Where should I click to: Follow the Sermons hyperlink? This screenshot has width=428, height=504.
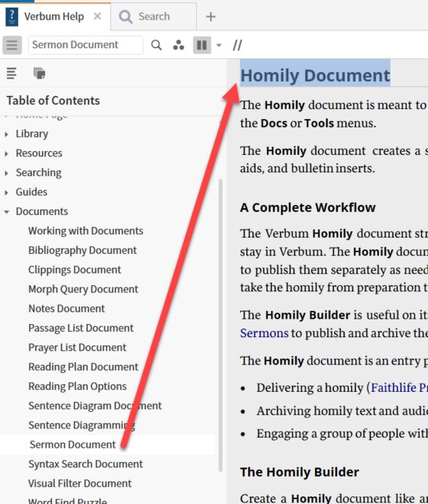(265, 333)
